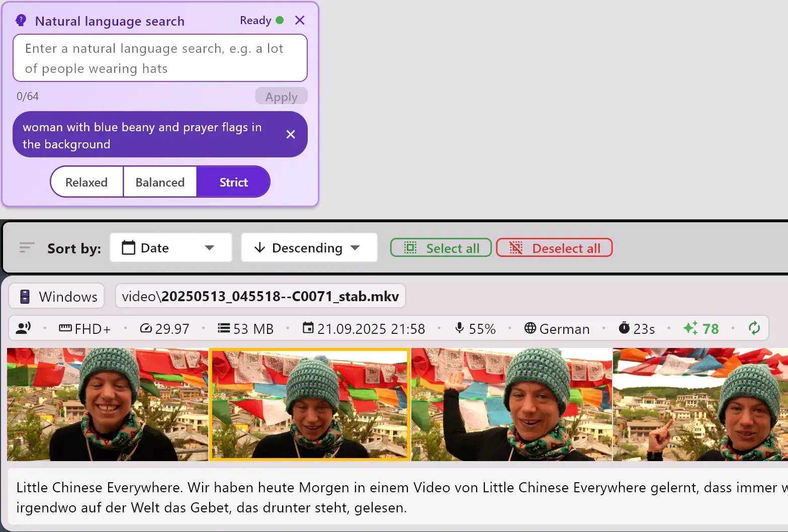The width and height of the screenshot is (788, 532).
Task: Open the Descending sort order dropdown
Action: [309, 247]
